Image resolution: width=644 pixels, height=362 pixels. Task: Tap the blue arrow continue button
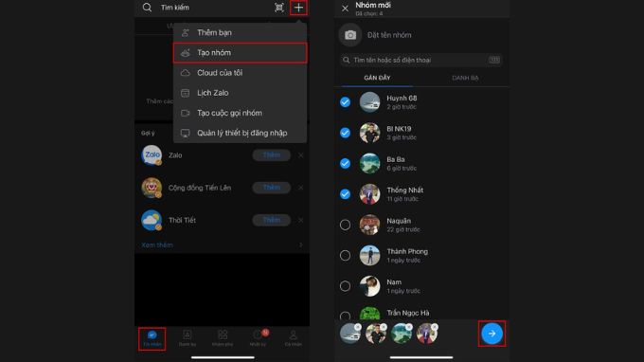pyautogui.click(x=492, y=334)
